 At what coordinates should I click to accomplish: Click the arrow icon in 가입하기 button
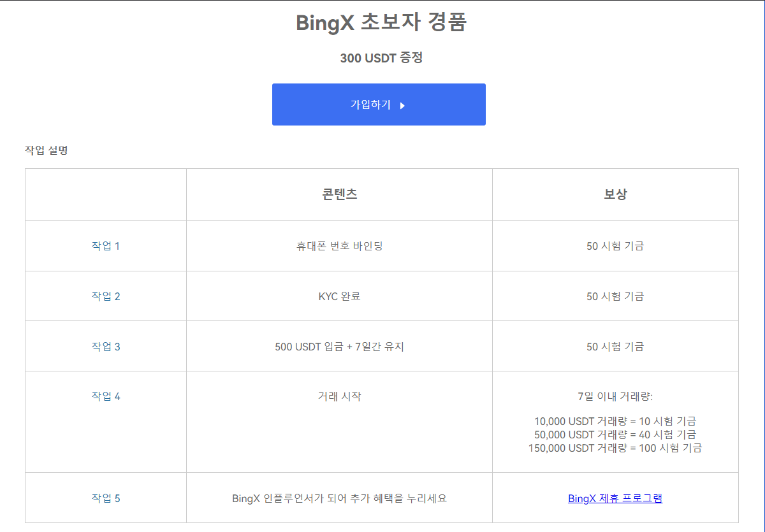[402, 106]
